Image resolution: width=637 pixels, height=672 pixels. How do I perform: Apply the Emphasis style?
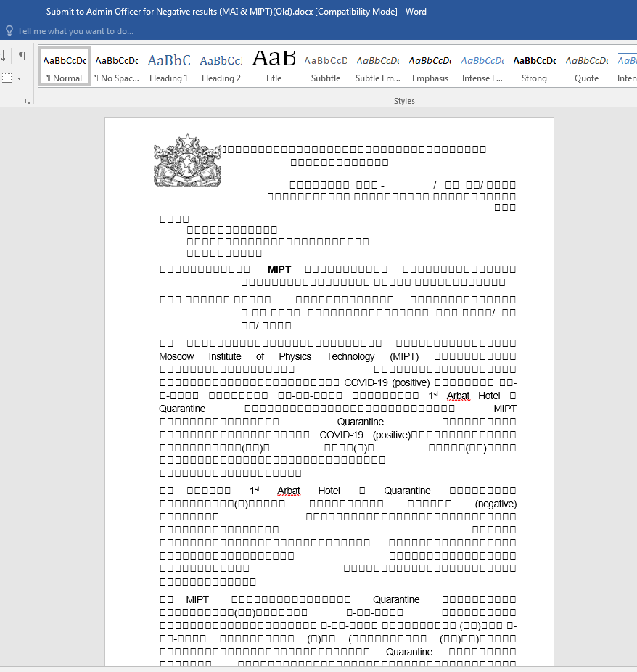click(430, 67)
